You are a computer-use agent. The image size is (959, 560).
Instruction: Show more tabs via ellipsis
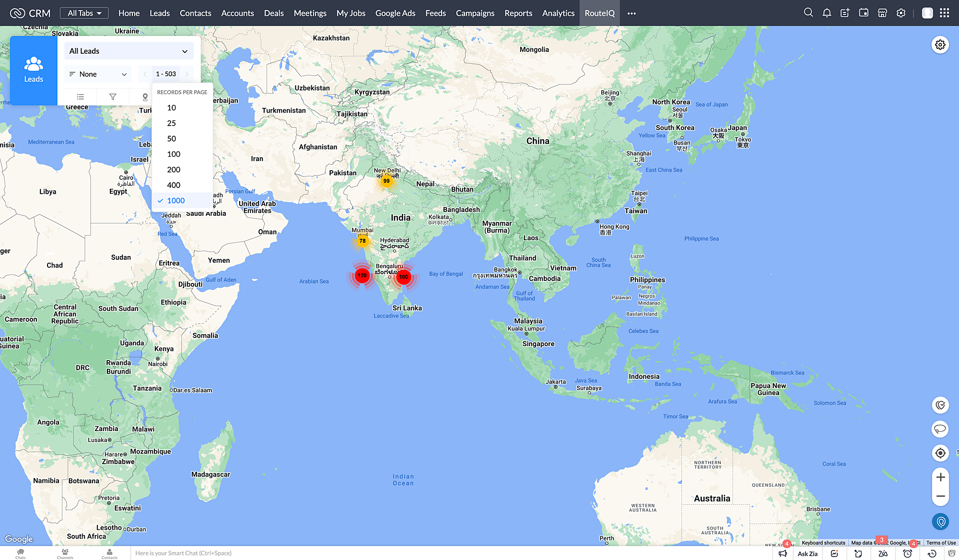[632, 13]
